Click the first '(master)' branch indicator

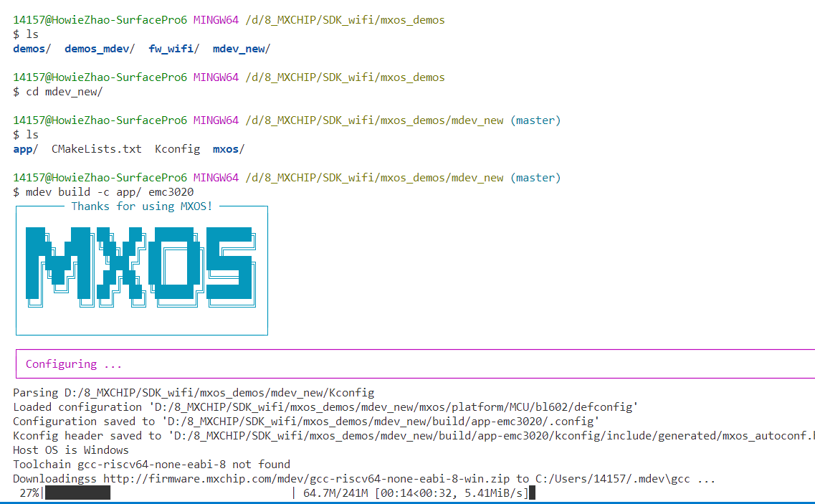tap(535, 120)
